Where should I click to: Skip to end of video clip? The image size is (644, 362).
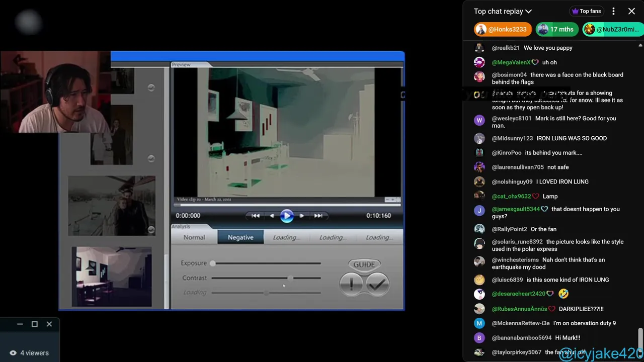(x=318, y=216)
